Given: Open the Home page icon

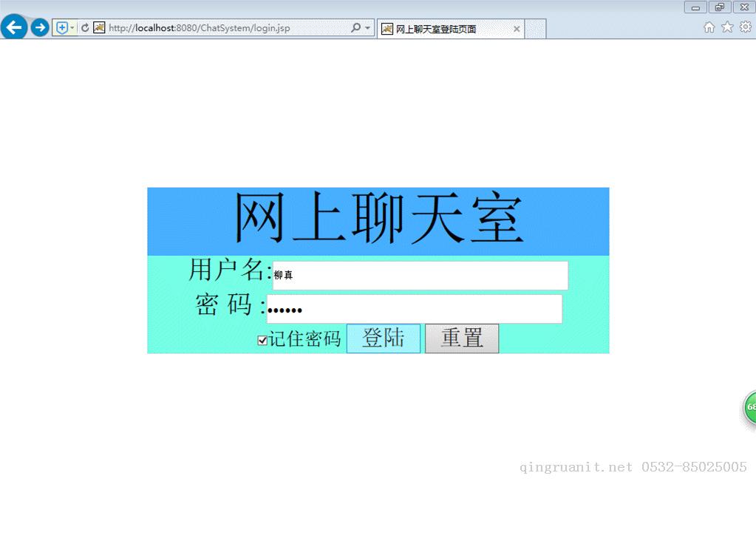Looking at the screenshot, I should [x=708, y=27].
